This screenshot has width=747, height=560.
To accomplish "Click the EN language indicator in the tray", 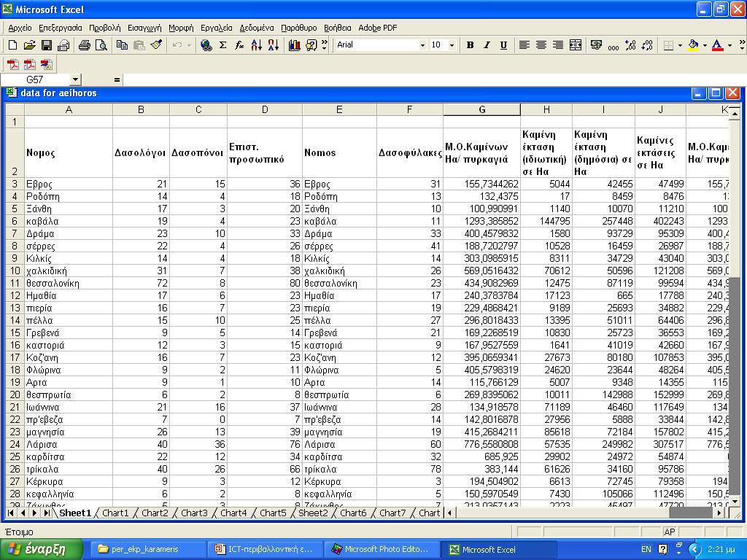I will point(646,549).
